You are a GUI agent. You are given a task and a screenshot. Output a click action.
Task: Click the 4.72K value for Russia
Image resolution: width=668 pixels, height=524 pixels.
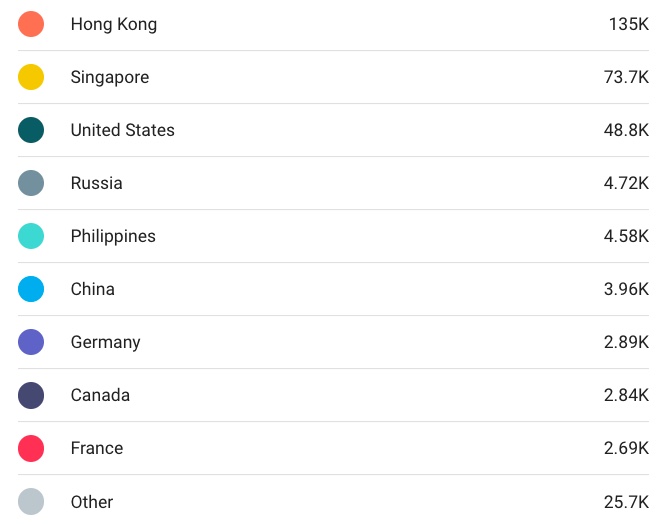[626, 183]
